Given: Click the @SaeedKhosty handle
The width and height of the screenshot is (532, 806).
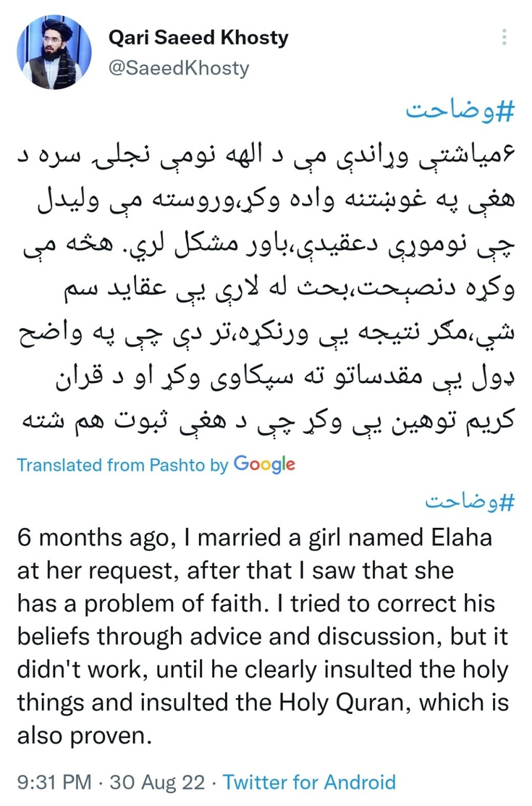Looking at the screenshot, I should point(179,68).
